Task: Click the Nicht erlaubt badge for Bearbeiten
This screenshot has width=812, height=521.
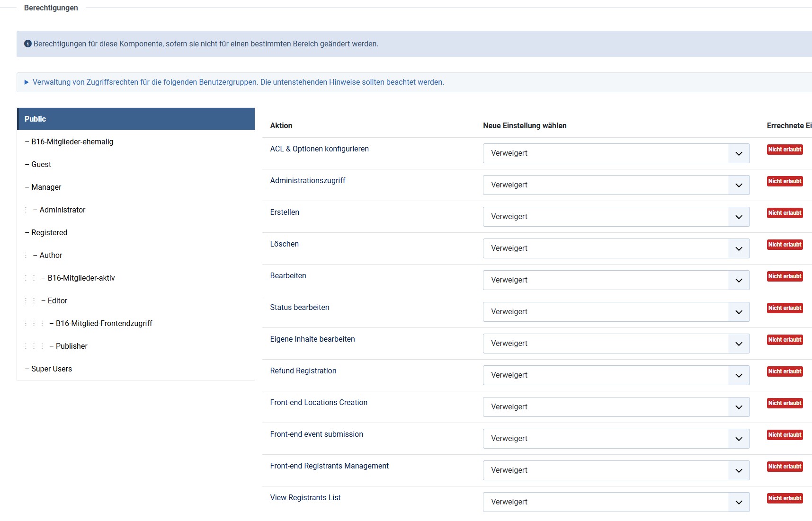Action: (x=785, y=276)
